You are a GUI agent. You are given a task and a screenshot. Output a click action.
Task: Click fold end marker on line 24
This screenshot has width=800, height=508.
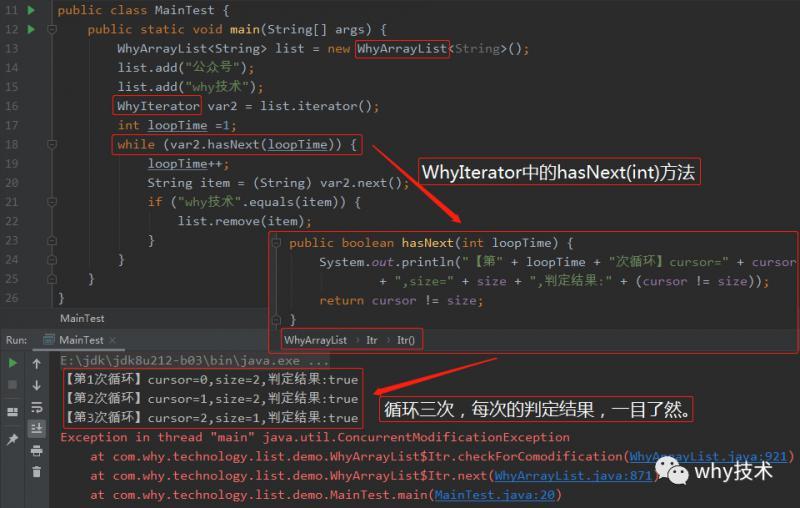click(52, 260)
